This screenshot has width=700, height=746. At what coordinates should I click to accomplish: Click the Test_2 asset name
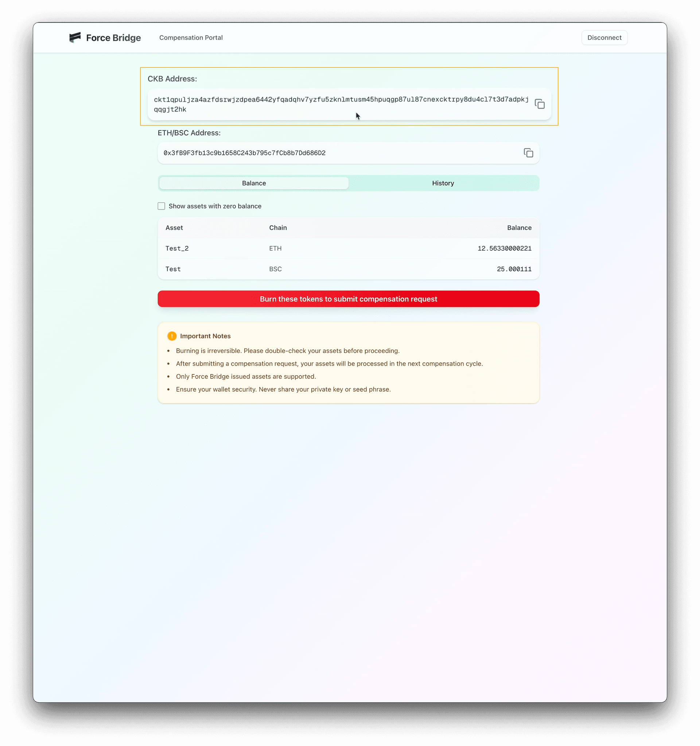point(177,248)
